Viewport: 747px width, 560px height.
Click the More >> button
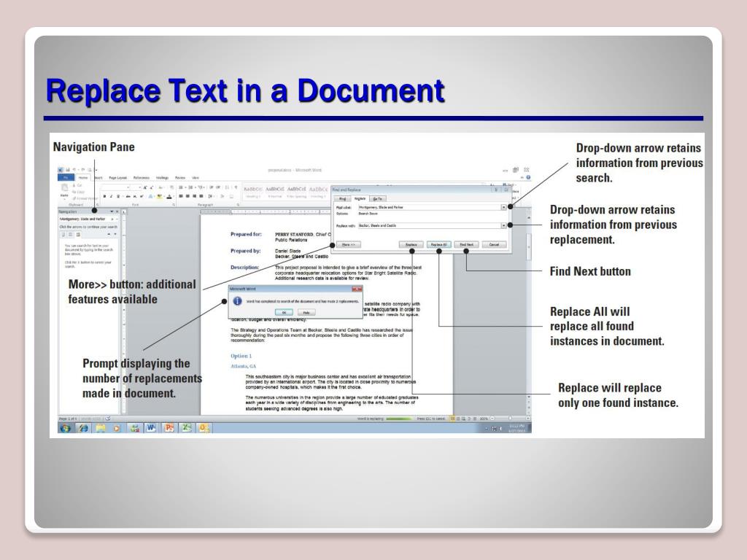click(349, 244)
